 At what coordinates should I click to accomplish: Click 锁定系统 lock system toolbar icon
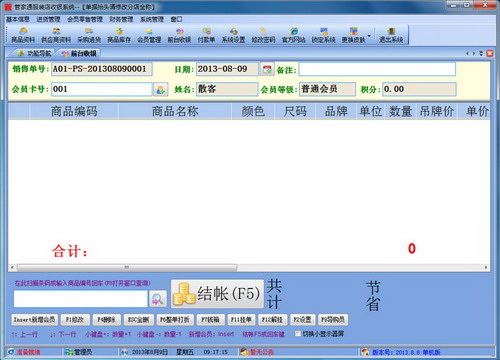coord(323,35)
